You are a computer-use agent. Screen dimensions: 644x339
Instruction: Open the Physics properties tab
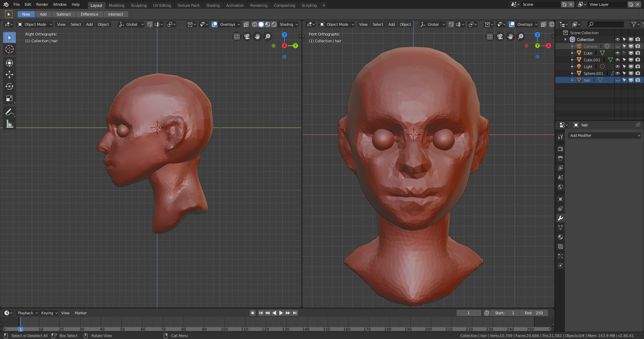coord(560,266)
